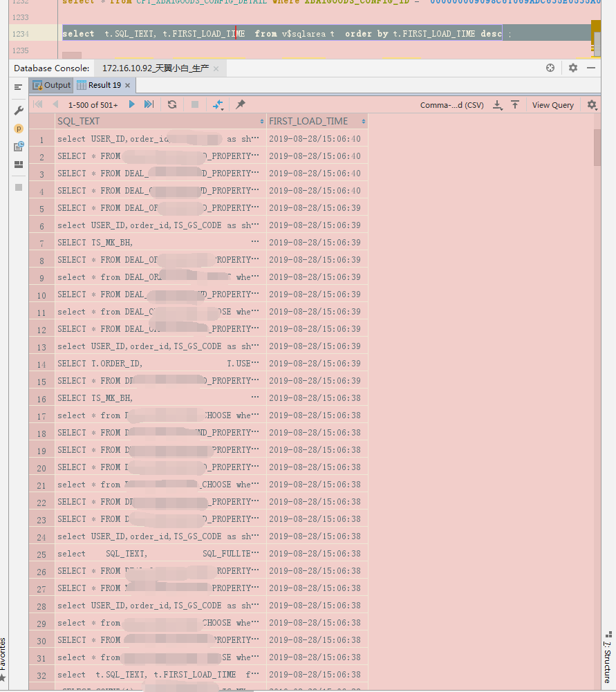
Task: Click the result grid vertical scrollbar
Action: point(597,147)
